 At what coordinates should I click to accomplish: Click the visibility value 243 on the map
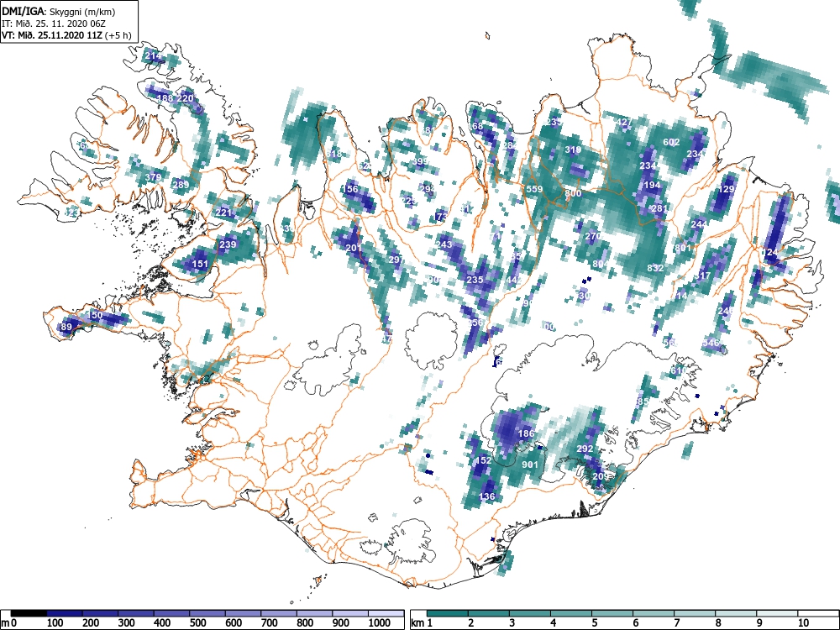[x=444, y=244]
